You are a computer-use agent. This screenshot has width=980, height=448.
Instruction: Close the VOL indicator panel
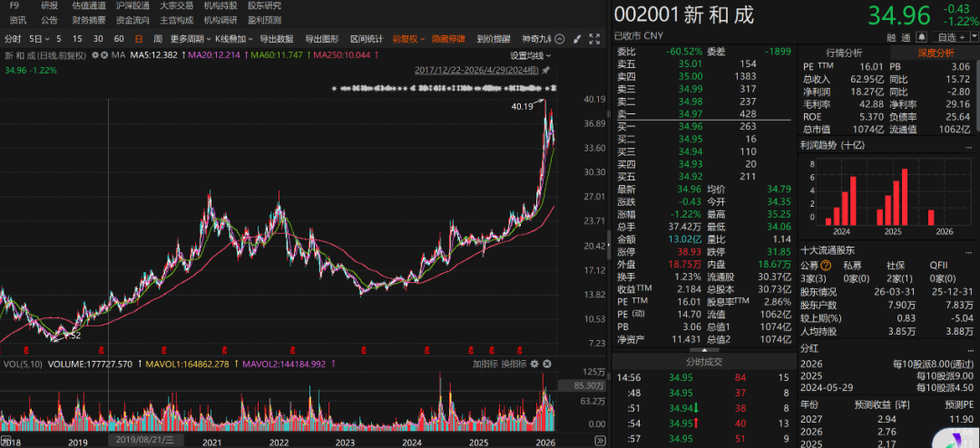(x=547, y=364)
